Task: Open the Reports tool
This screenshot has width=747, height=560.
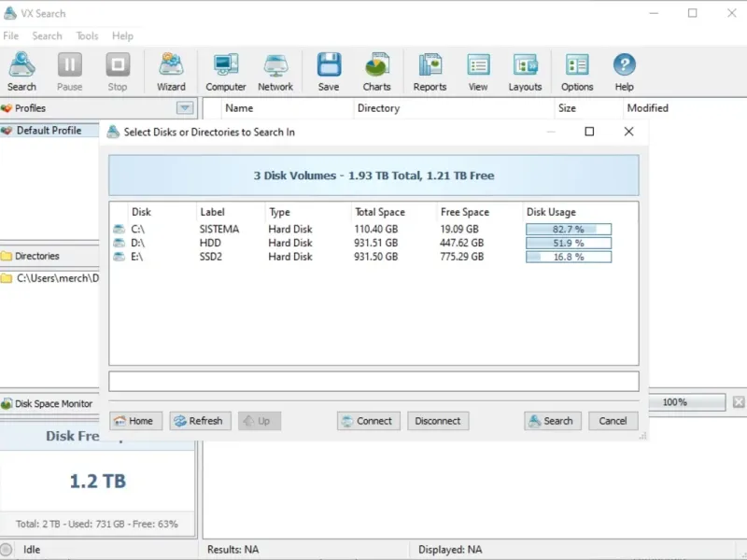Action: 430,72
